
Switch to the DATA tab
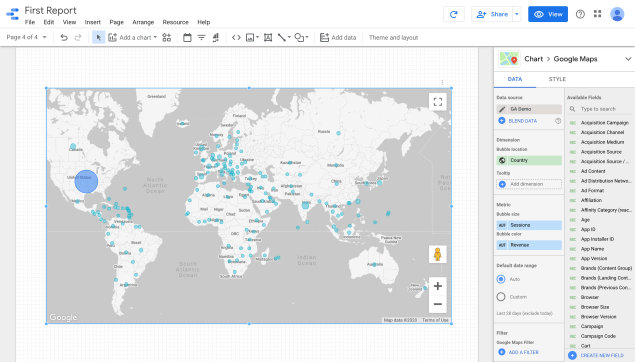[515, 79]
